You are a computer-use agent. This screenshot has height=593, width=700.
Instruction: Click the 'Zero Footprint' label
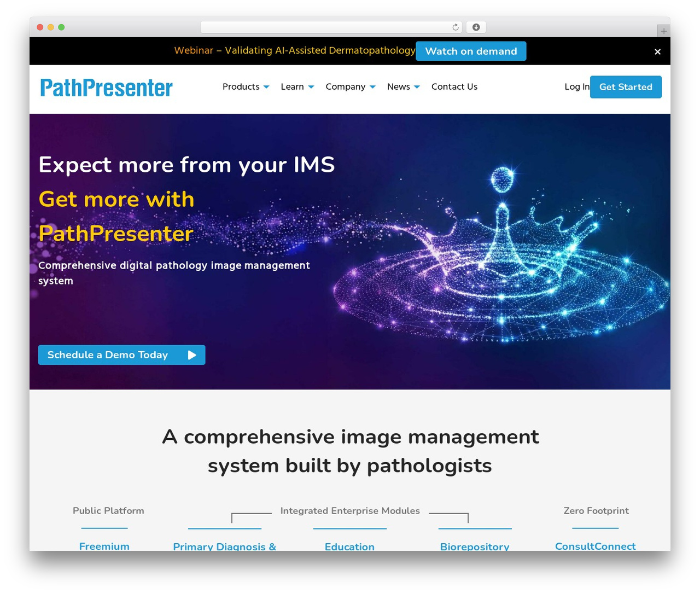[x=596, y=511]
